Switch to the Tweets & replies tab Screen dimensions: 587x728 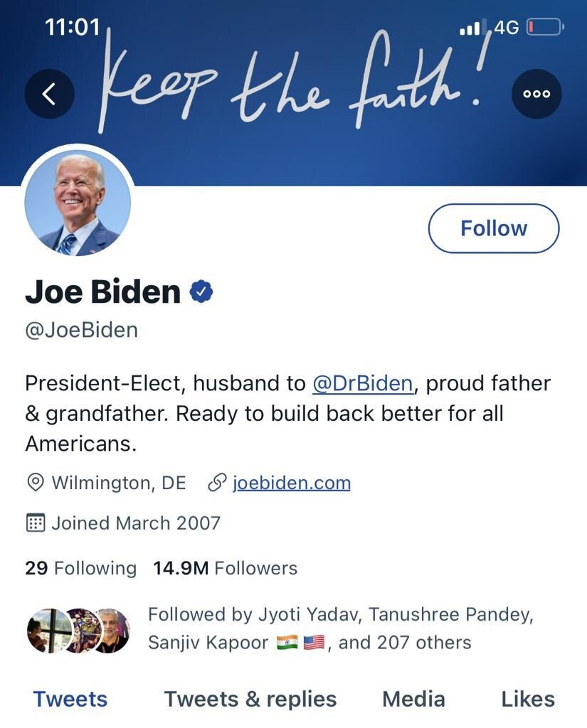tap(250, 699)
